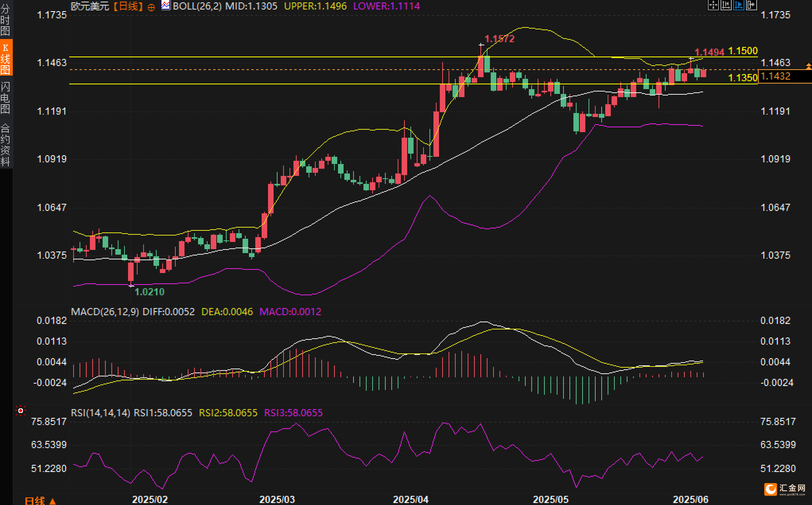Open the 合约资料 sidebar tab
812x505 pixels.
tap(6, 144)
